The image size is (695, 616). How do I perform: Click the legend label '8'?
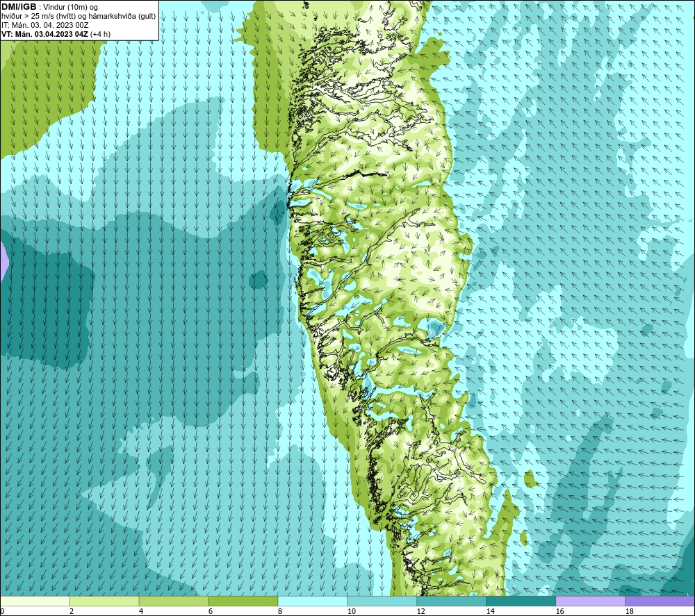[x=280, y=612]
